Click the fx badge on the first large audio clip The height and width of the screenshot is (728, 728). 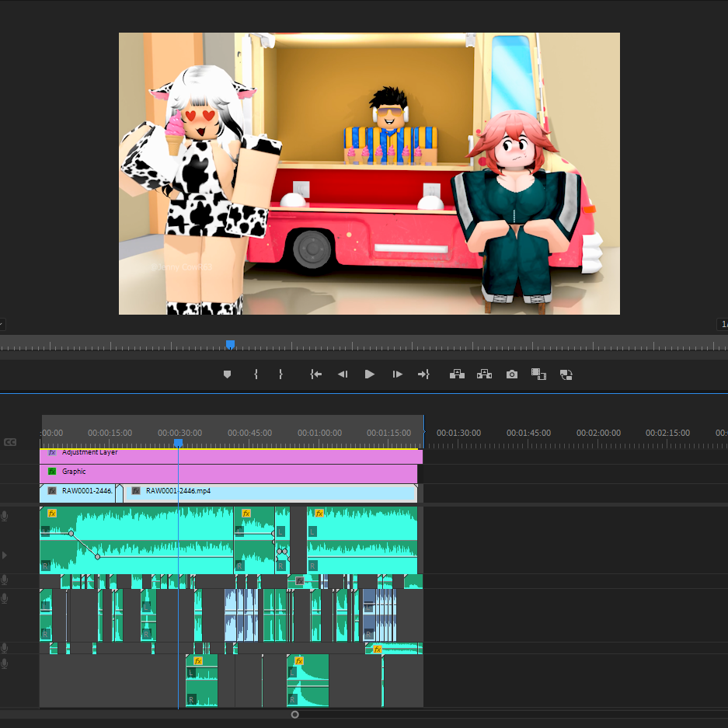(52, 513)
